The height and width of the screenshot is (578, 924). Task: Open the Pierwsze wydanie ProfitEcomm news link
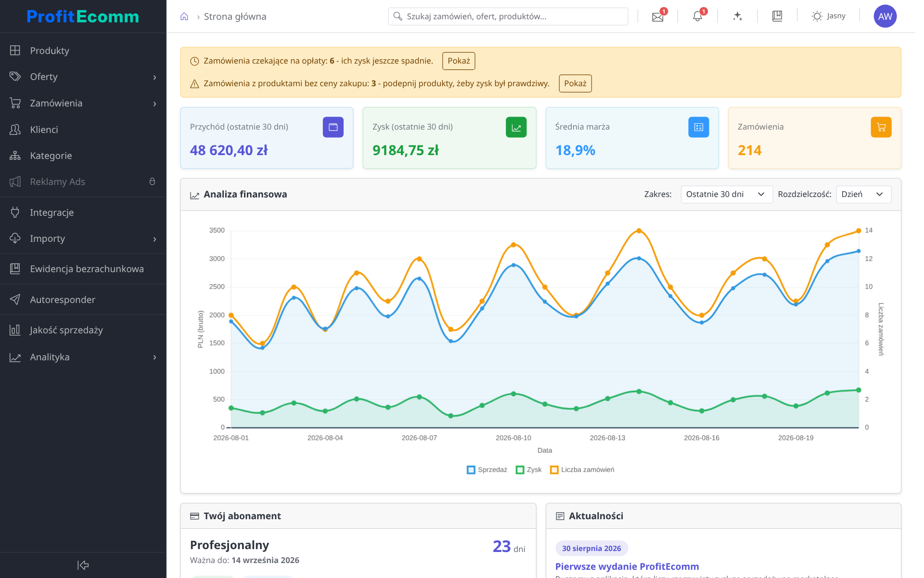click(x=627, y=566)
